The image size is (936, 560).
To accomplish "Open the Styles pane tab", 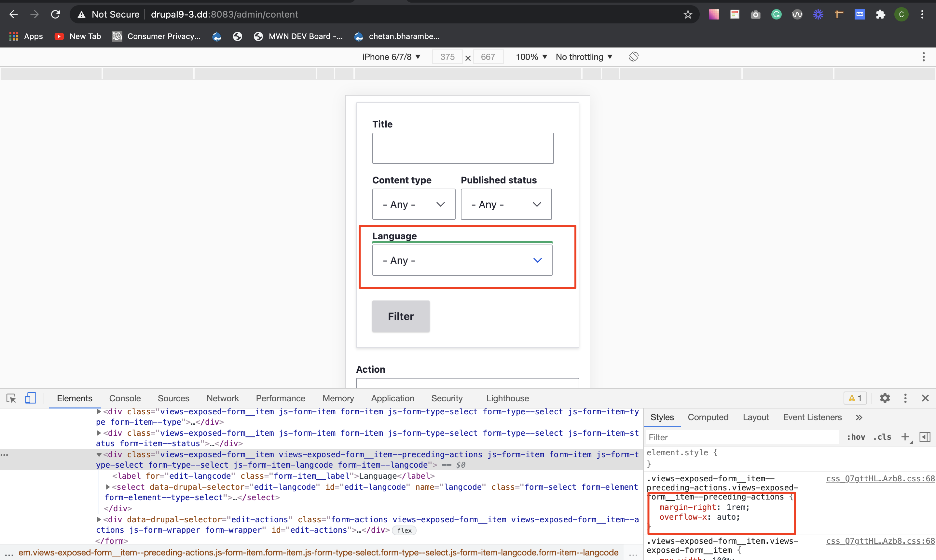I will pyautogui.click(x=662, y=417).
